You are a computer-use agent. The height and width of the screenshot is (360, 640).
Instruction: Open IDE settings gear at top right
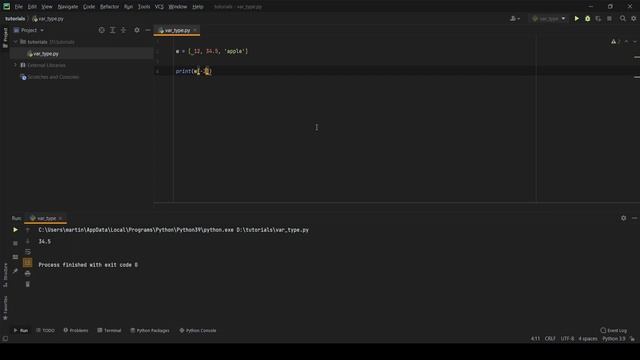(634, 18)
